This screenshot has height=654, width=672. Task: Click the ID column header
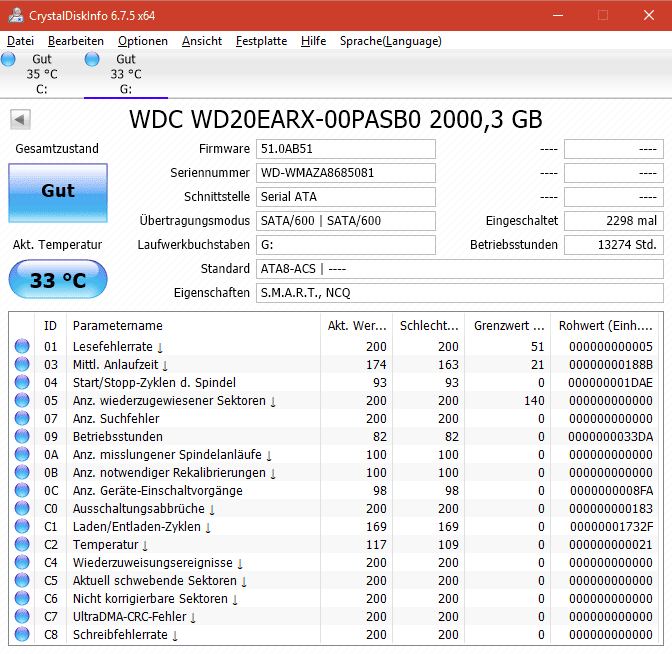51,326
